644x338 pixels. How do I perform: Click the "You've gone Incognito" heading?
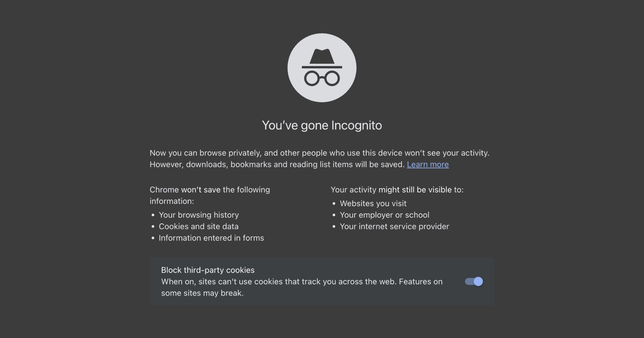click(x=322, y=125)
